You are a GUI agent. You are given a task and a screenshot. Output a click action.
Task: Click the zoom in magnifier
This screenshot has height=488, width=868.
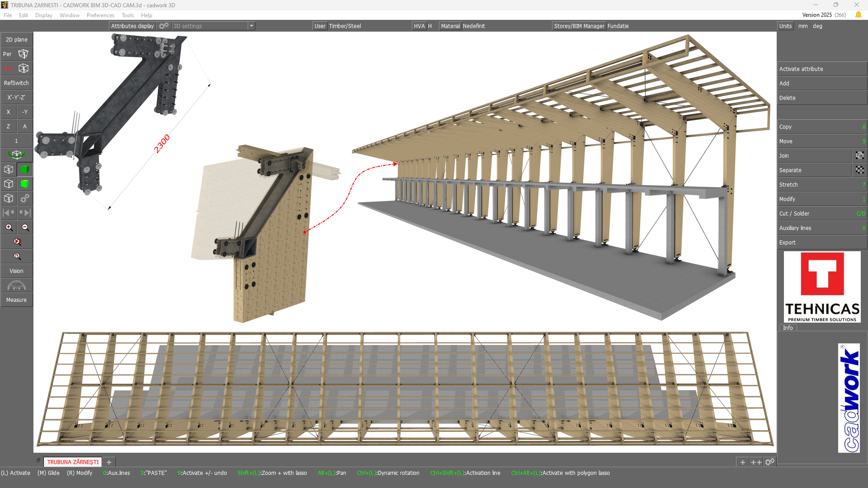point(9,227)
